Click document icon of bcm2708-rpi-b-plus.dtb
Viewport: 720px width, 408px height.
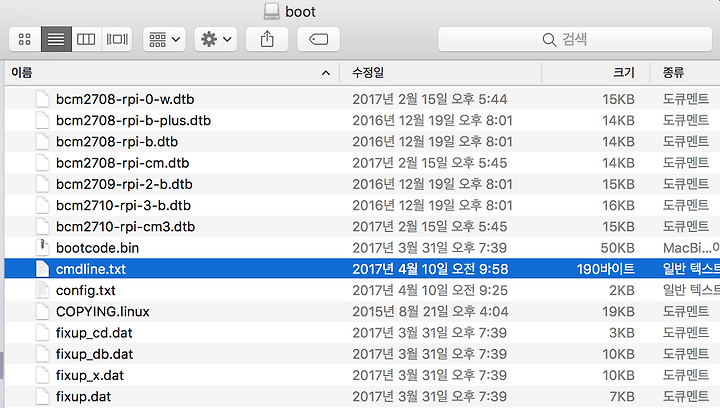click(x=42, y=120)
